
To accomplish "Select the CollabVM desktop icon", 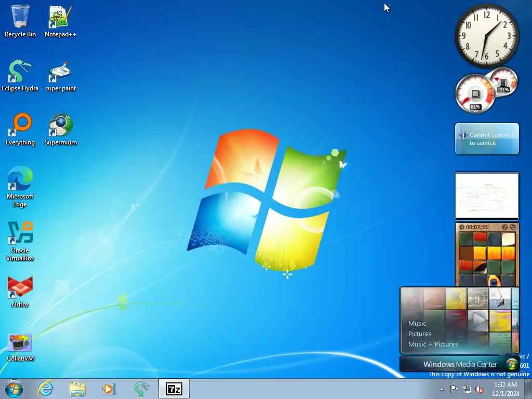I will tap(20, 347).
